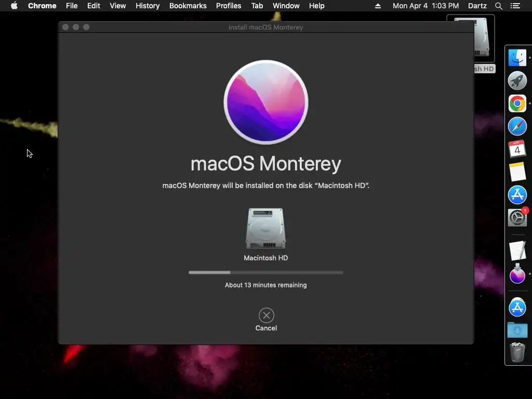532x399 pixels.
Task: Open the Bookmarks menu
Action: pyautogui.click(x=188, y=6)
